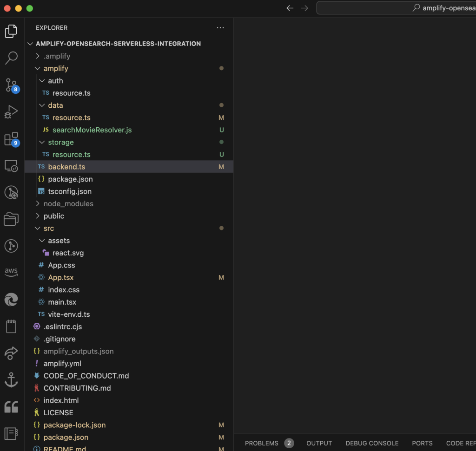
Task: Click the navigate back arrow in the title bar
Action: click(290, 8)
